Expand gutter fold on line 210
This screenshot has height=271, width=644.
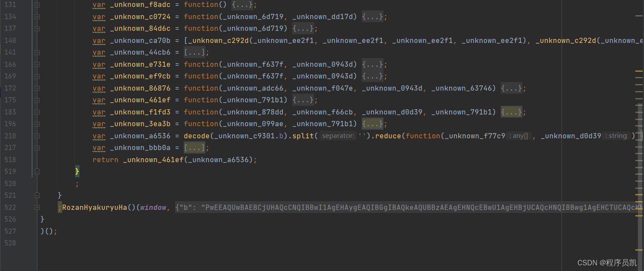click(37, 136)
